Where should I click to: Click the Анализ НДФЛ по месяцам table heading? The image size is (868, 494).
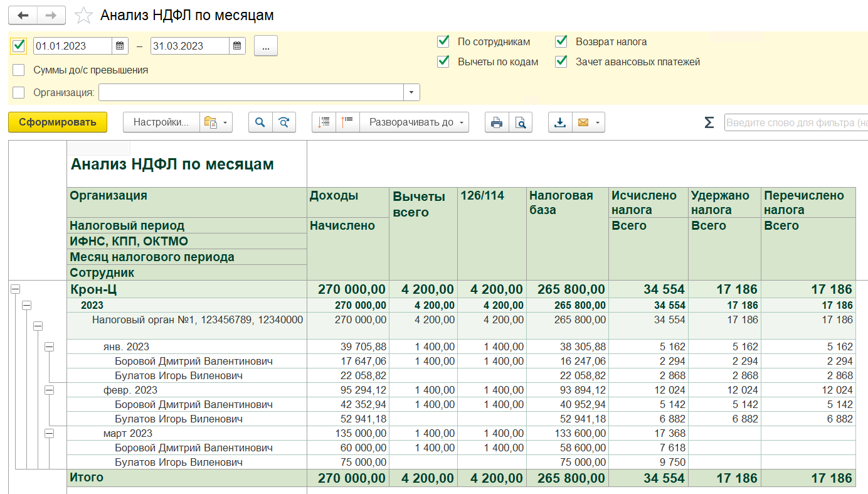click(x=172, y=164)
